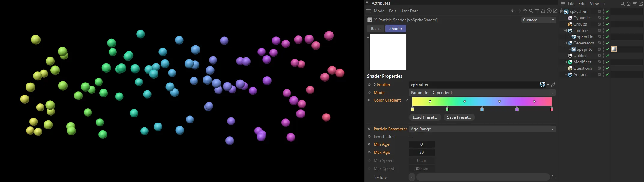Image resolution: width=644 pixels, height=182 pixels.
Task: Click the xpEmitter object icon
Action: 573,37
